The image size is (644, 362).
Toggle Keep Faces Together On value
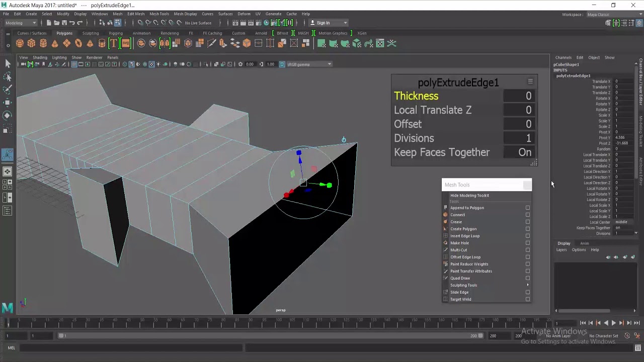tap(519, 152)
